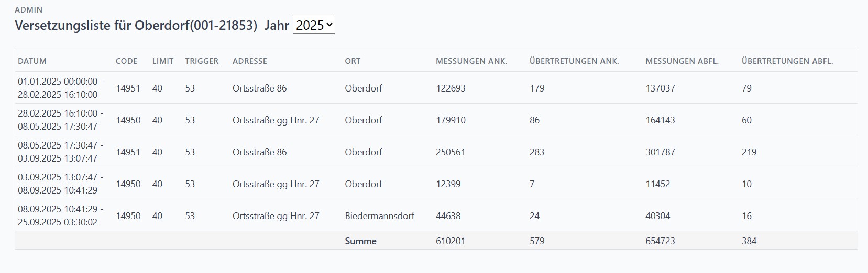Viewport: 868px width, 273px height.
Task: Click the MESSUNGEN ABFL. column header
Action: (682, 61)
